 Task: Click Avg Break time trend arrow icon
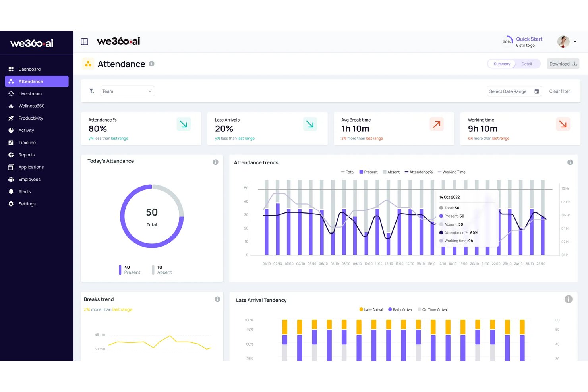pos(437,124)
